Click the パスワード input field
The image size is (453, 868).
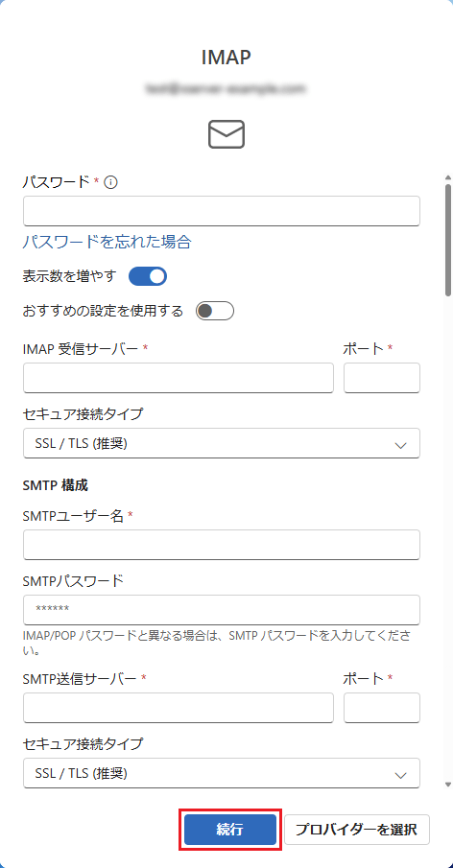(222, 211)
